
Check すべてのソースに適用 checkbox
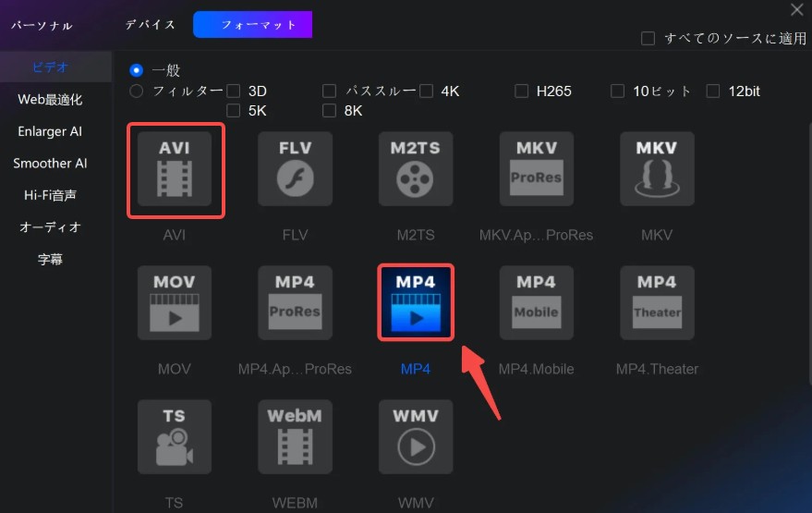click(x=648, y=38)
